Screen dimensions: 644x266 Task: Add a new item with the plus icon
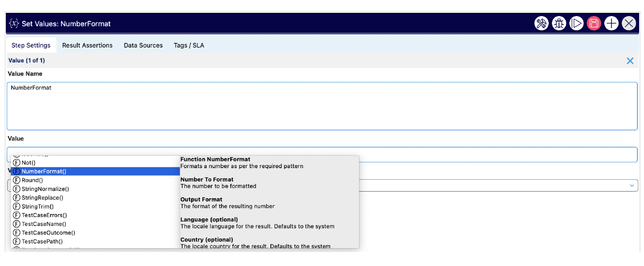612,23
